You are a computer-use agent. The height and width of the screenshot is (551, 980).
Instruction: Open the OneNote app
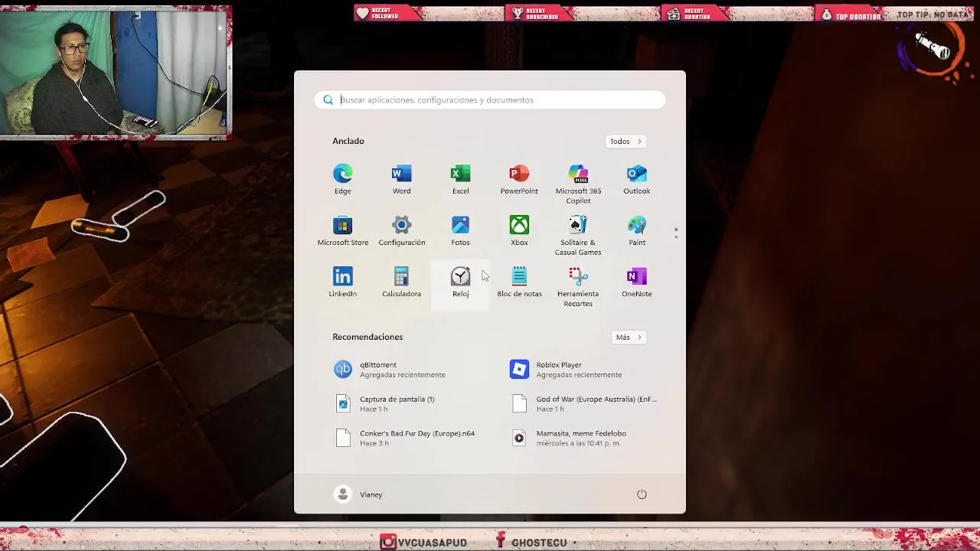[x=636, y=282]
